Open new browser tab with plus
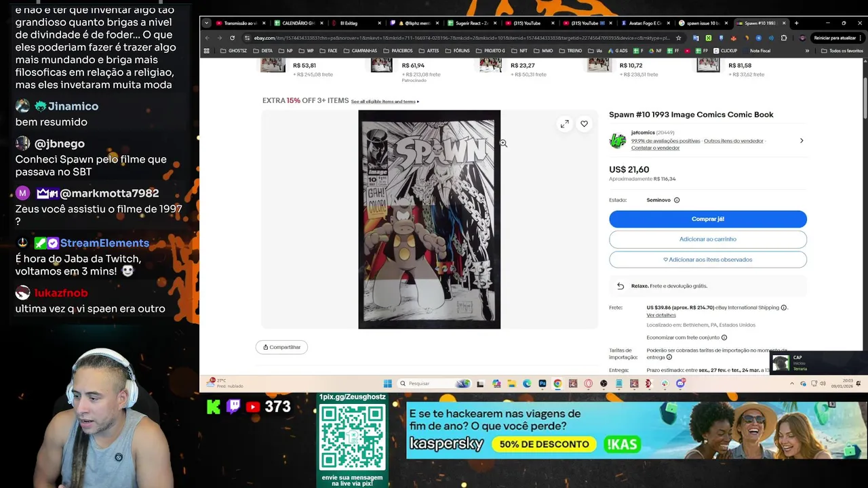Screen dimensions: 868x488 (x=796, y=23)
